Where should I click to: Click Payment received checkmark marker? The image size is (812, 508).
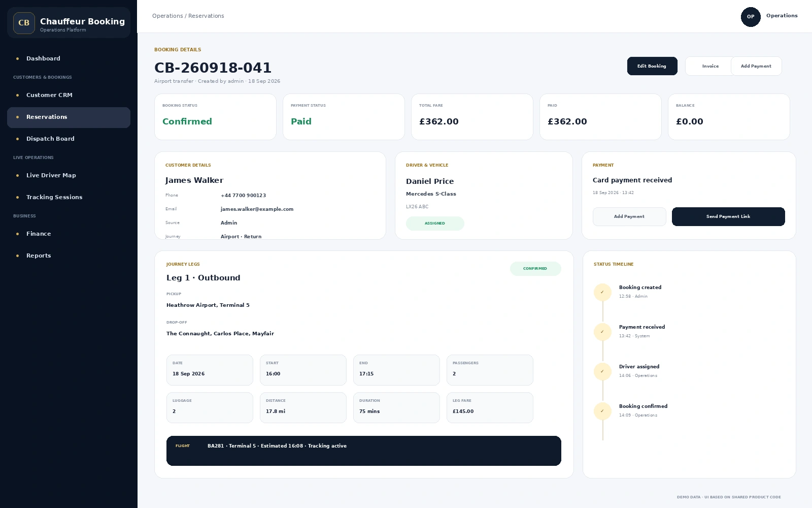tap(602, 332)
